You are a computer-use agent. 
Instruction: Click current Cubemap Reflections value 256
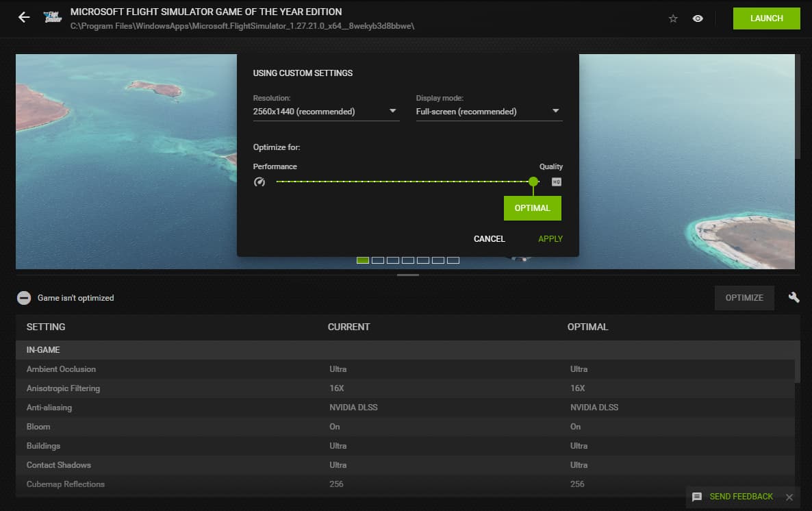coord(336,484)
